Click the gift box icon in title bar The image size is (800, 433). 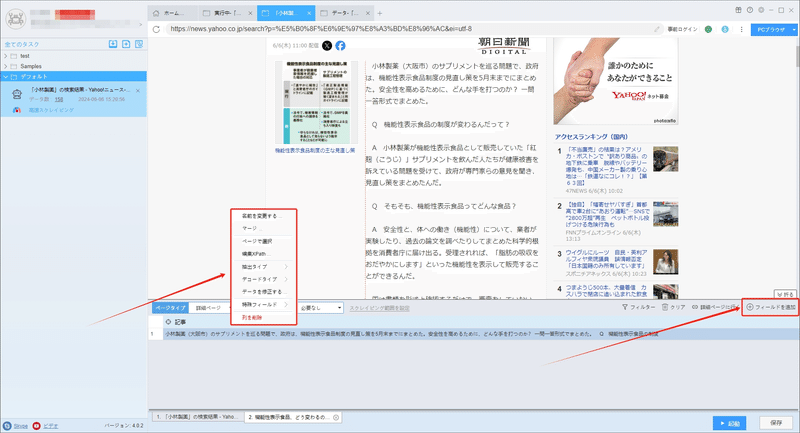(x=738, y=10)
